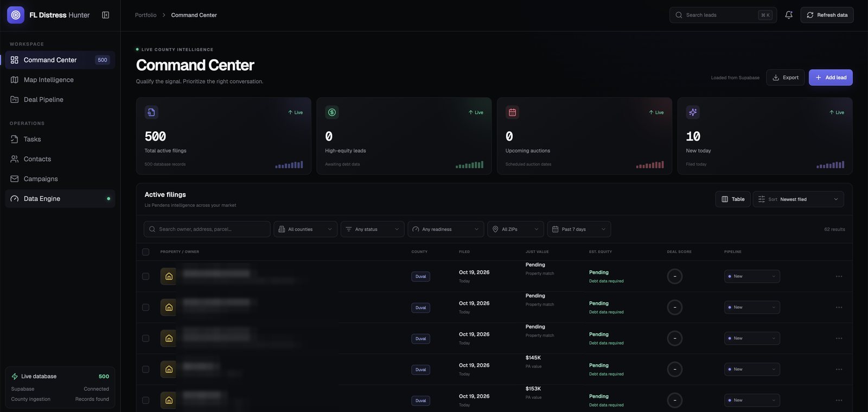
Task: Open the notifications bell
Action: (789, 15)
